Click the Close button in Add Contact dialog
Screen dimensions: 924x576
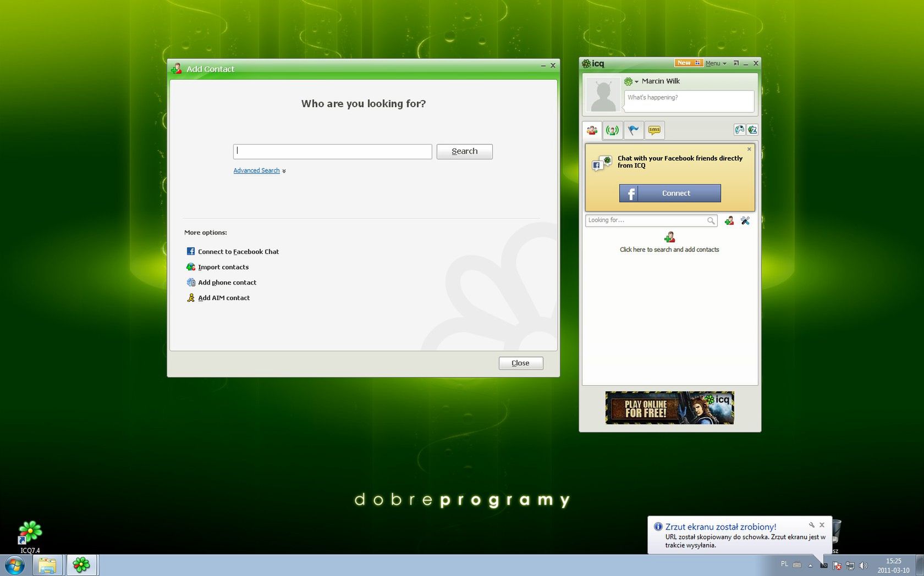[521, 363]
